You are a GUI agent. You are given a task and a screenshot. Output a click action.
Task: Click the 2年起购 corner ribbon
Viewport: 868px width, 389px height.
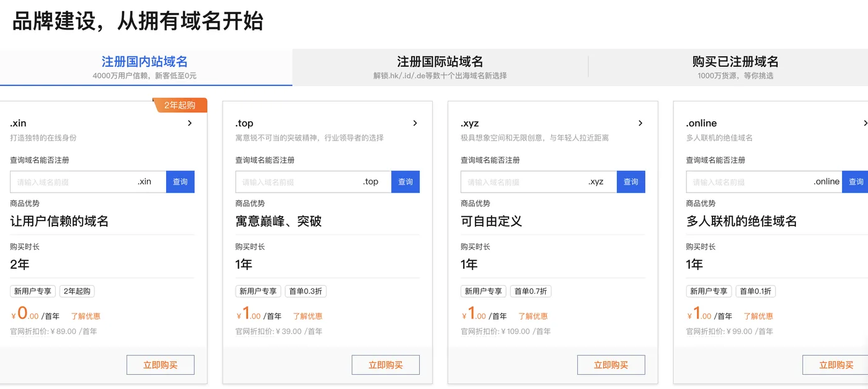click(x=180, y=105)
